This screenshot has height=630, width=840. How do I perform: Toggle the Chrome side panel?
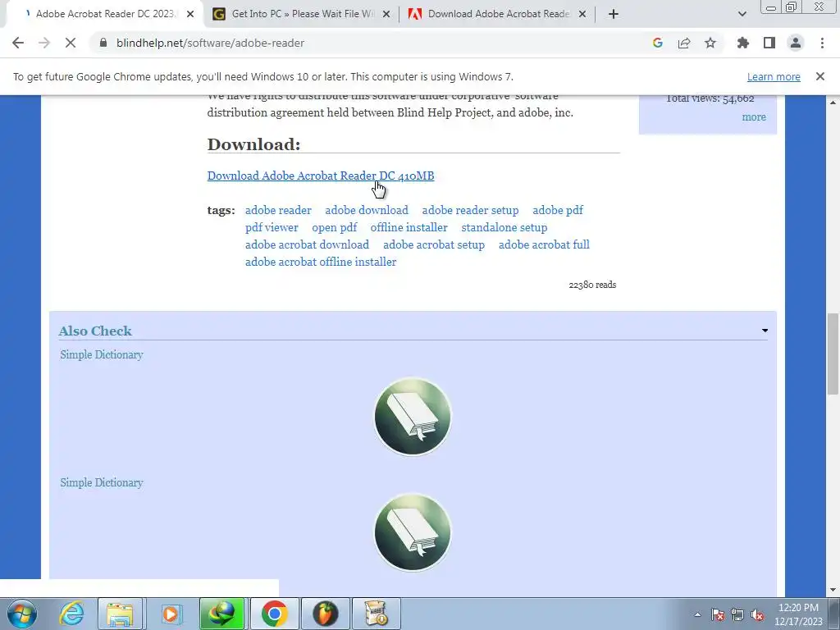769,43
